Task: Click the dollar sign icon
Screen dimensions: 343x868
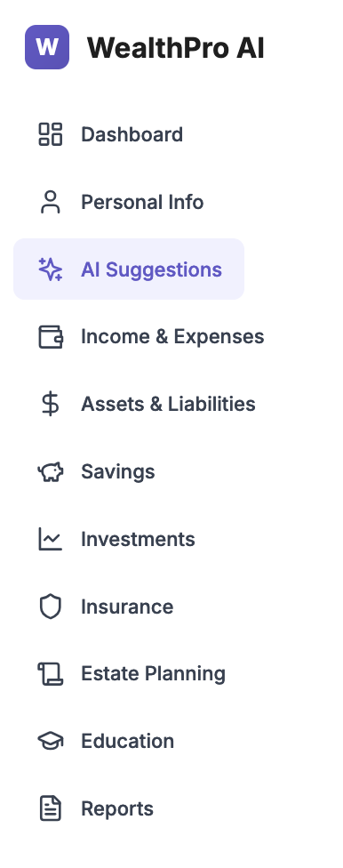Action: (51, 404)
